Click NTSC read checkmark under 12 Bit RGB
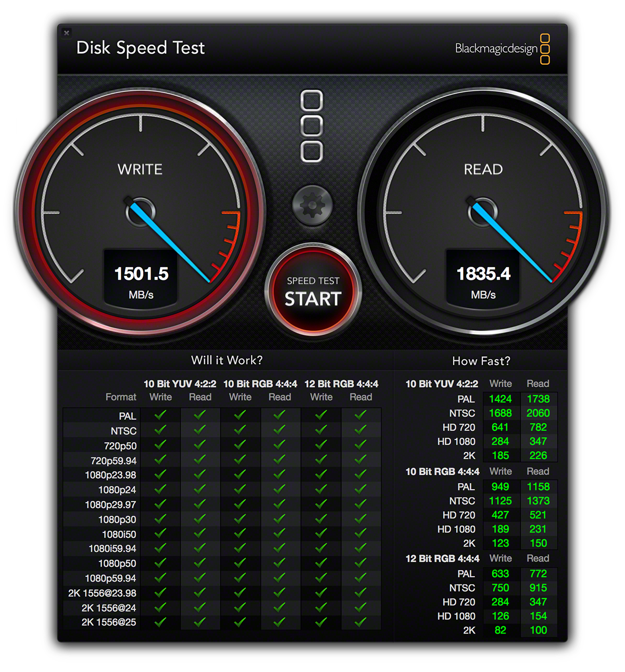625x672 pixels. pos(360,429)
